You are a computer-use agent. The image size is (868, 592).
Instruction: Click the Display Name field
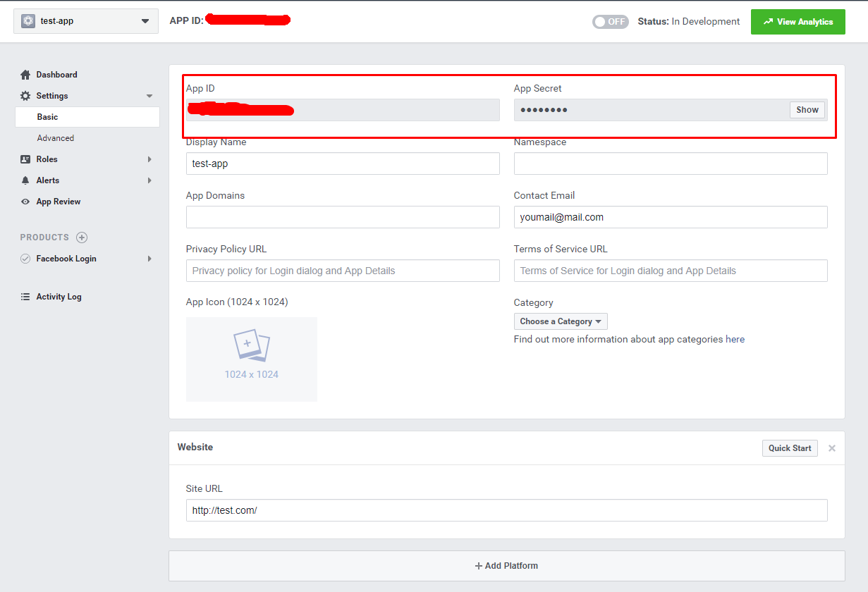343,164
